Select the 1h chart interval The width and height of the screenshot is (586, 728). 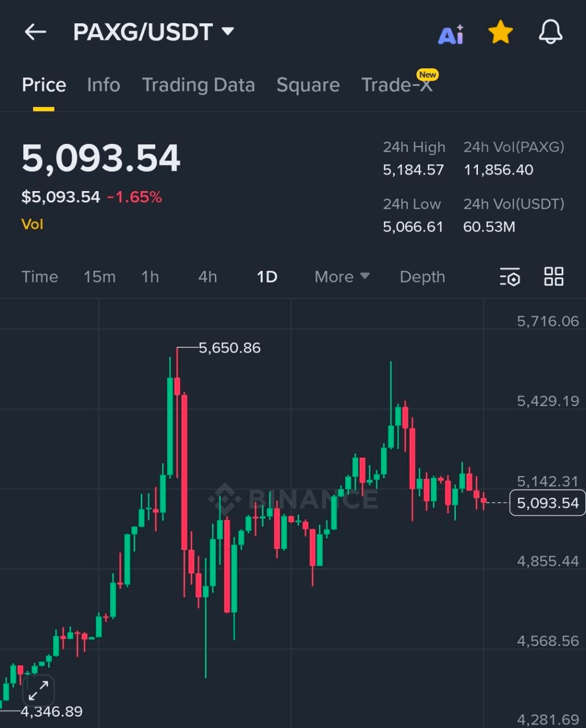tap(150, 277)
